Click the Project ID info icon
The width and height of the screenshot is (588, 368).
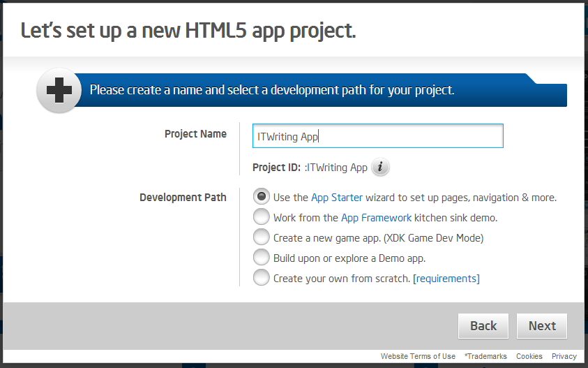pyautogui.click(x=380, y=167)
